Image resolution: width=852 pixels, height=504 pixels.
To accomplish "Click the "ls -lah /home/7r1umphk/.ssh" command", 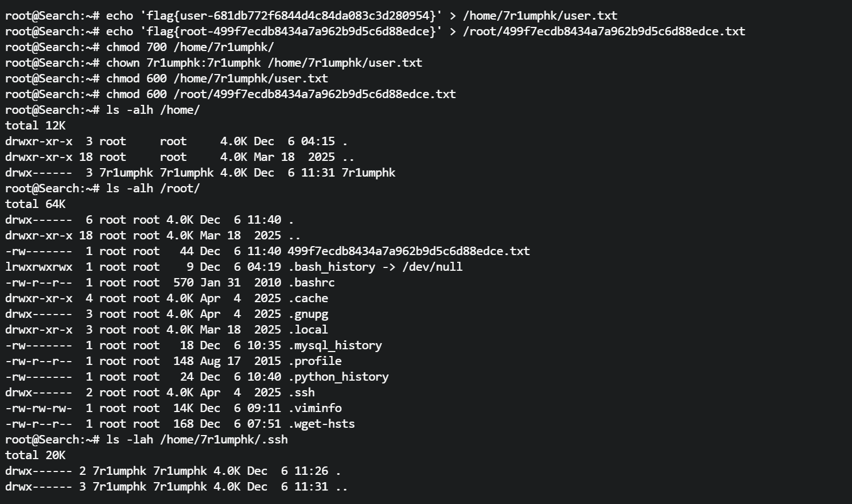I will click(x=197, y=440).
